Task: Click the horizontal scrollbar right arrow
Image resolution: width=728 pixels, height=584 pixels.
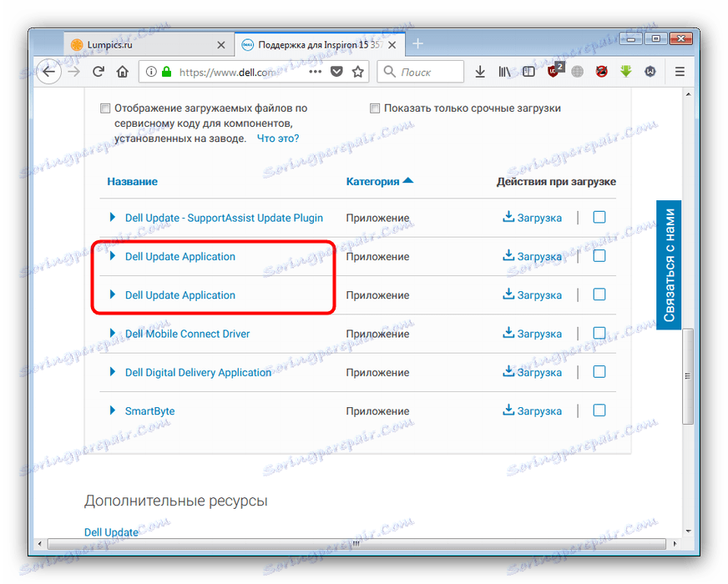Action: point(675,544)
